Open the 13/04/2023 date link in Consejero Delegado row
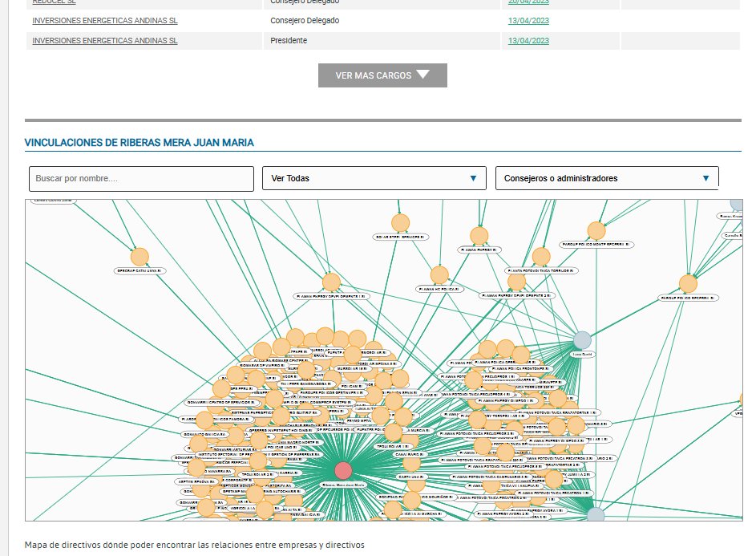 (x=528, y=21)
